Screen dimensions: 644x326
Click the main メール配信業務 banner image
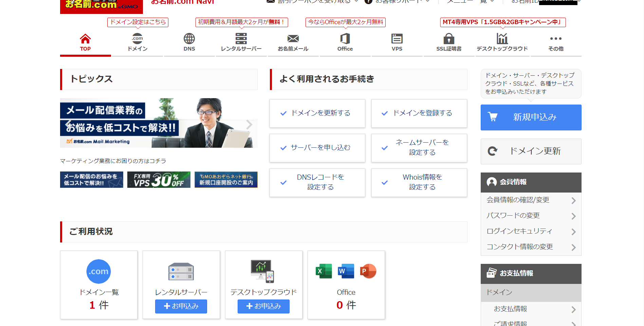[159, 123]
